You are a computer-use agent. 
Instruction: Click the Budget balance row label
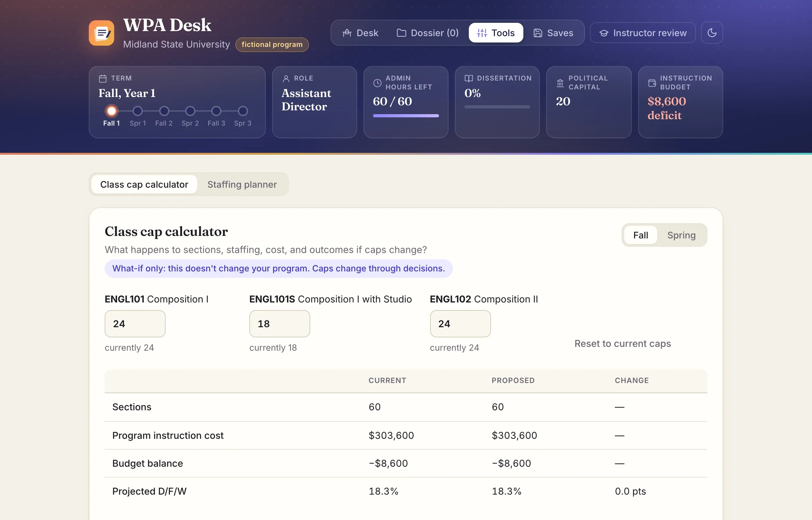(x=147, y=463)
